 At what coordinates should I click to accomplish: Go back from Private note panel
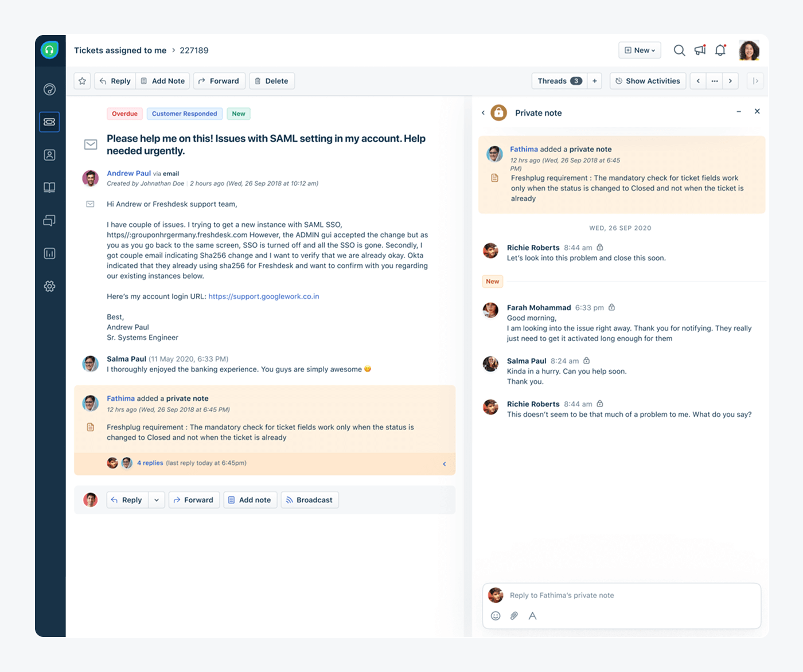coord(483,113)
